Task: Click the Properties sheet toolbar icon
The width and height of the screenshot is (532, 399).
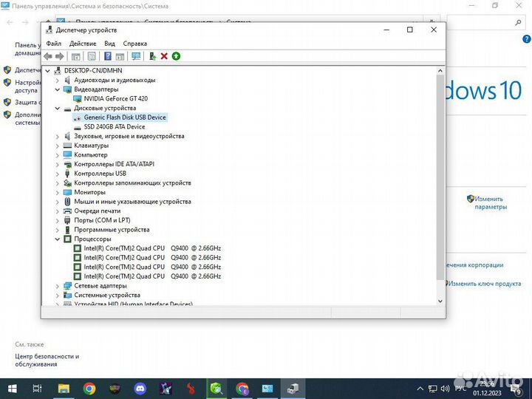Action: [x=92, y=56]
